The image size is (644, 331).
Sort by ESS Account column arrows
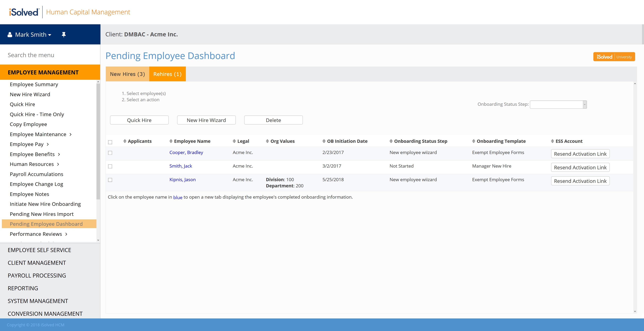(x=552, y=141)
